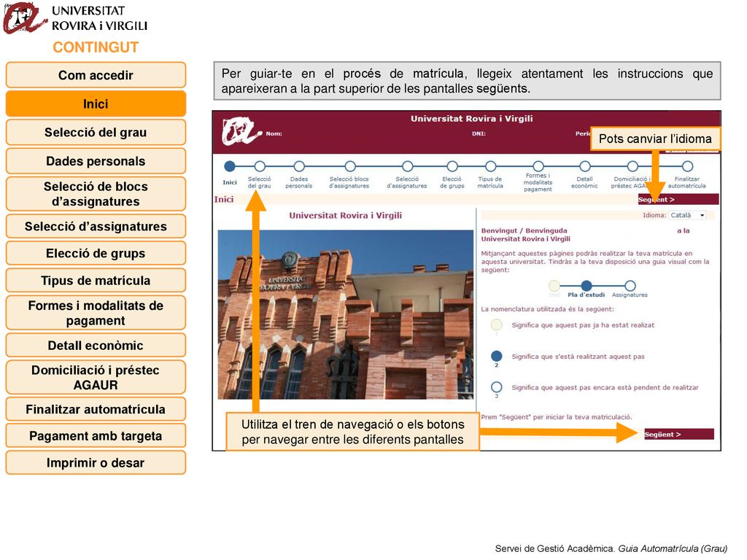Click the top Següent button
The image size is (747, 560).
[678, 200]
